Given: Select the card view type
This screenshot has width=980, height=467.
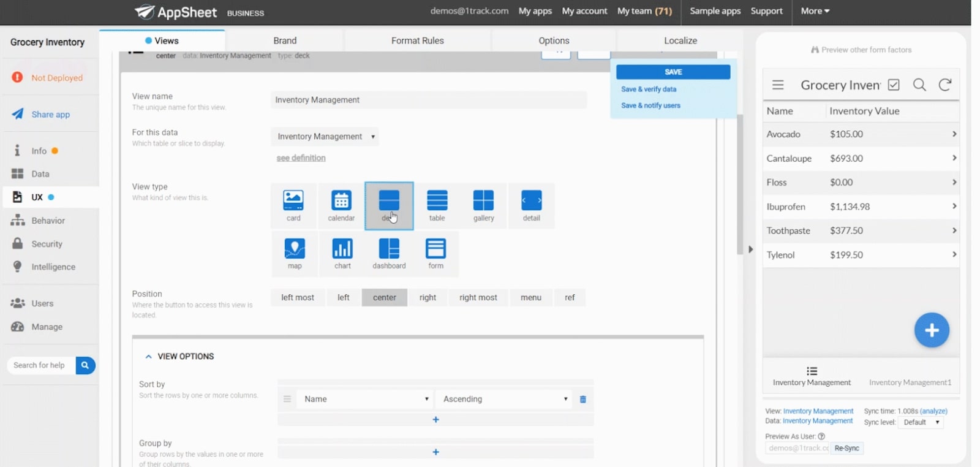Looking at the screenshot, I should coord(293,206).
